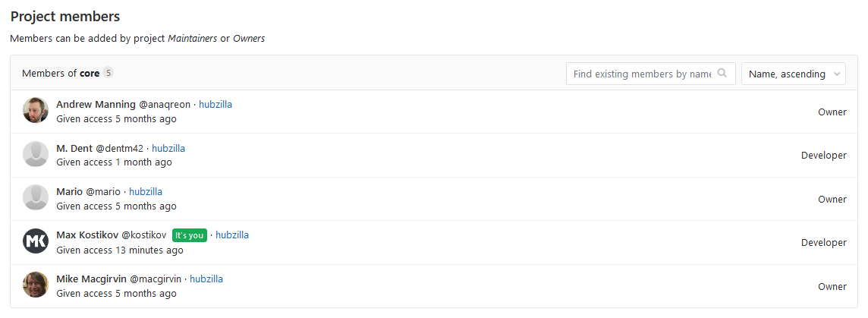This screenshot has width=868, height=318.
Task: Click Mario's member name
Action: (69, 191)
